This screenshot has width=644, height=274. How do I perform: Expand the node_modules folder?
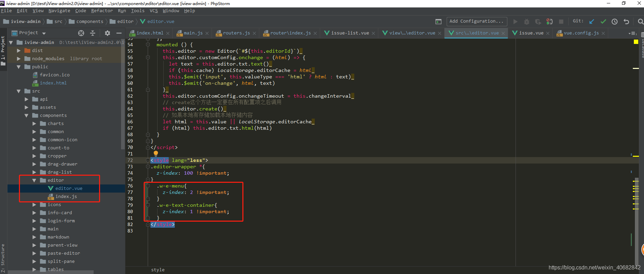19,59
